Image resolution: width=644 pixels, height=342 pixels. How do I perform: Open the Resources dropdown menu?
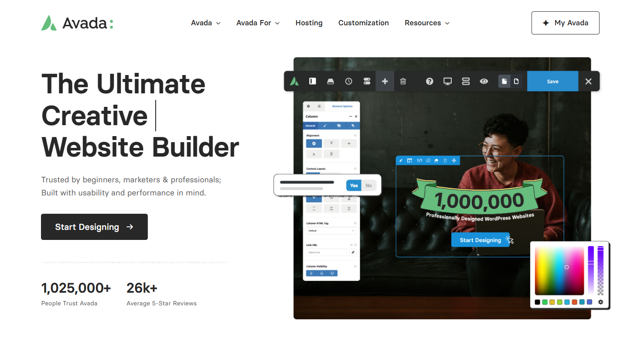(x=427, y=23)
